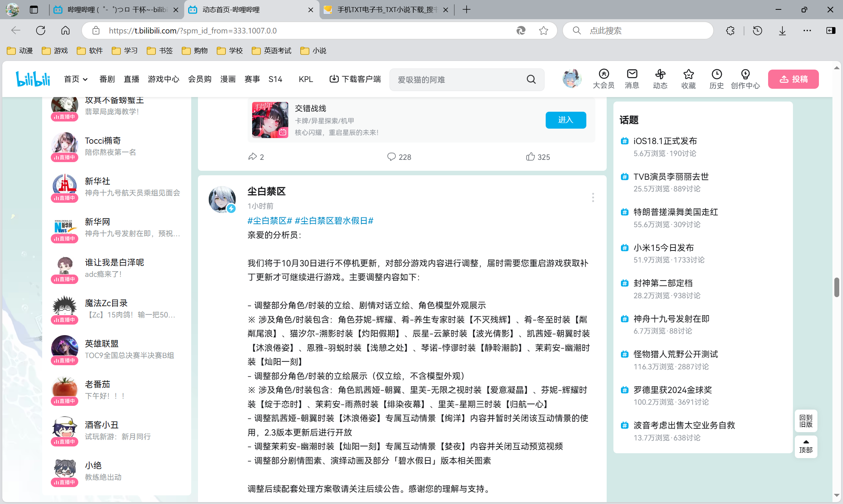843x504 pixels.
Task: Open the 小说 bookmarks folder
Action: (313, 50)
